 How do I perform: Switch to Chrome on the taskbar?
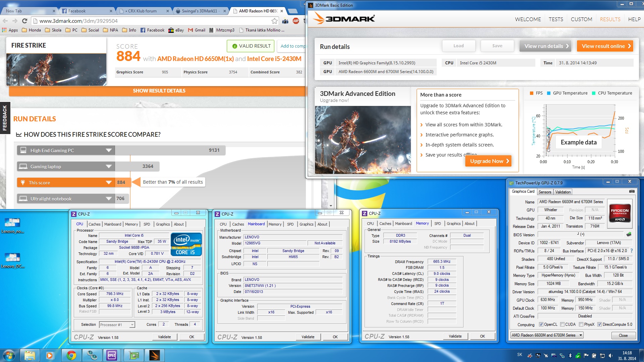[71, 355]
